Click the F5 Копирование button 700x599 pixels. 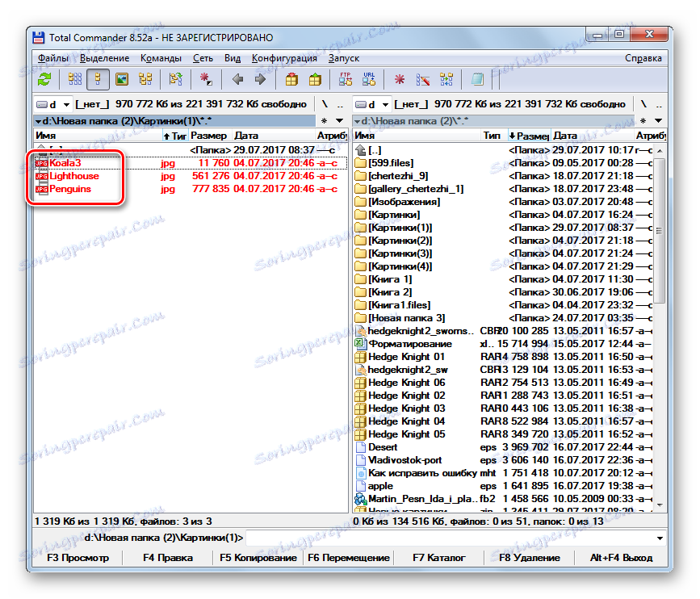(x=258, y=558)
